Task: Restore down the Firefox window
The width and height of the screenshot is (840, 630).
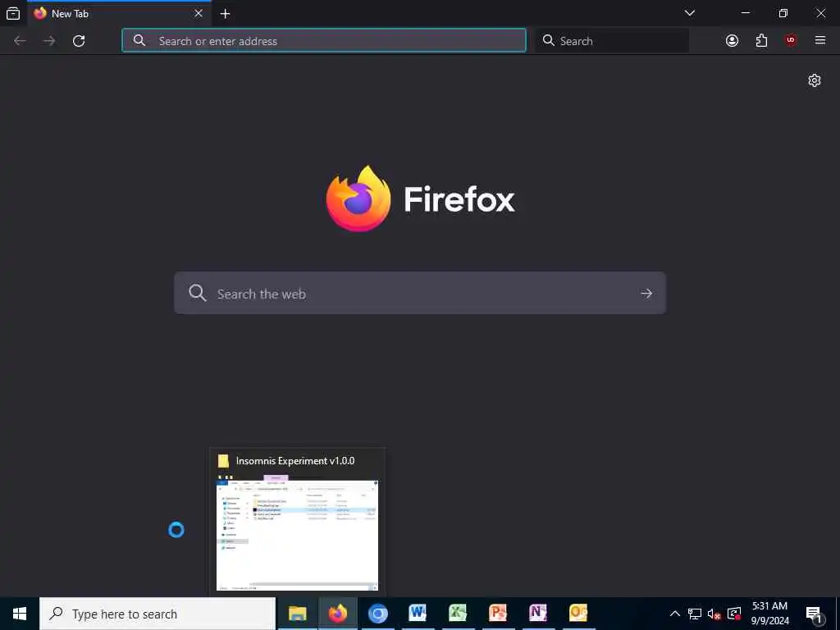Action: [x=783, y=13]
